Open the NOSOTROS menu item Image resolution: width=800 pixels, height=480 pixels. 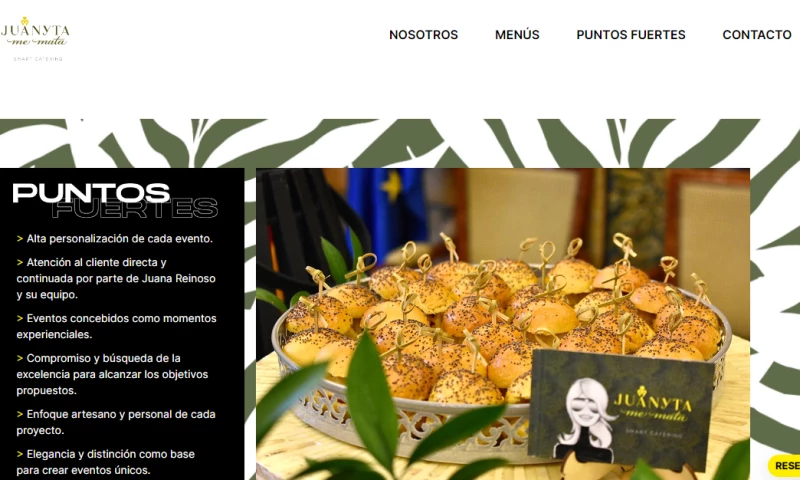point(423,35)
